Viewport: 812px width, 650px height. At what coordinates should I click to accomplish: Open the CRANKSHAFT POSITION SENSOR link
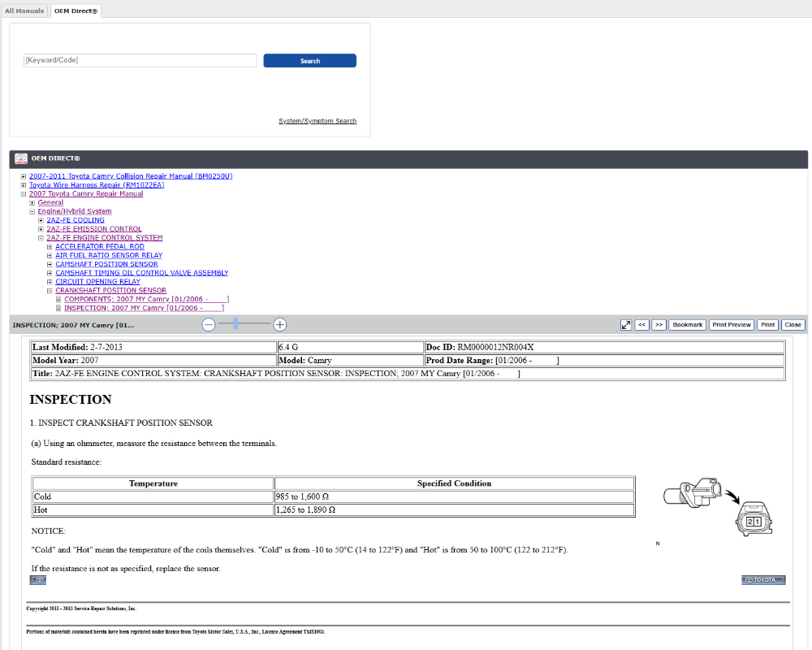click(110, 292)
